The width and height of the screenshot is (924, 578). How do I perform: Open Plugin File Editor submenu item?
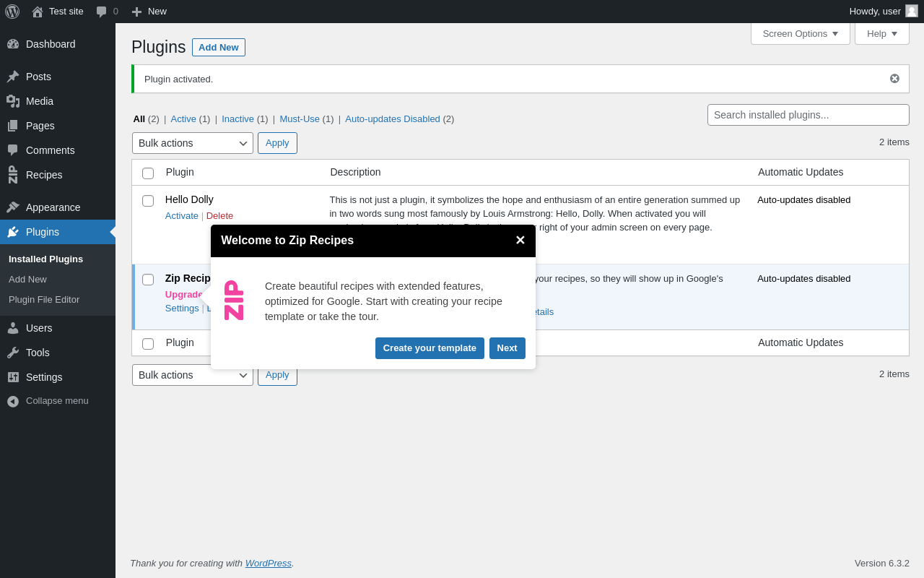(44, 299)
